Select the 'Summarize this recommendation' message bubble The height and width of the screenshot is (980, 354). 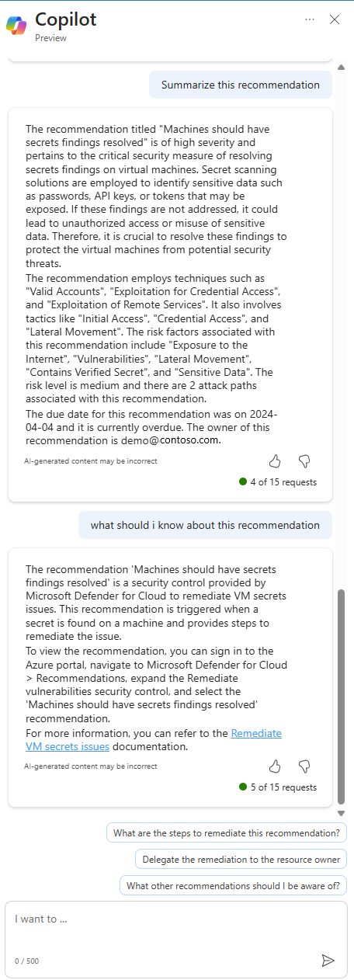pos(241,85)
